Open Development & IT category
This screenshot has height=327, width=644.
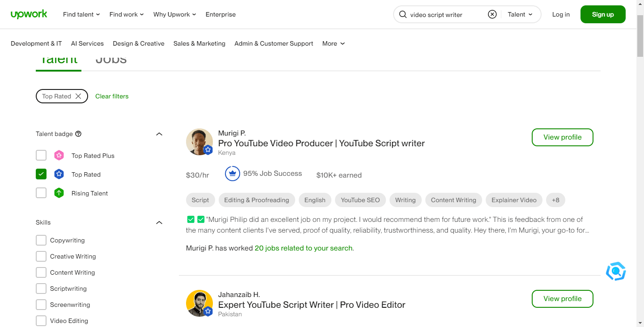tap(36, 43)
